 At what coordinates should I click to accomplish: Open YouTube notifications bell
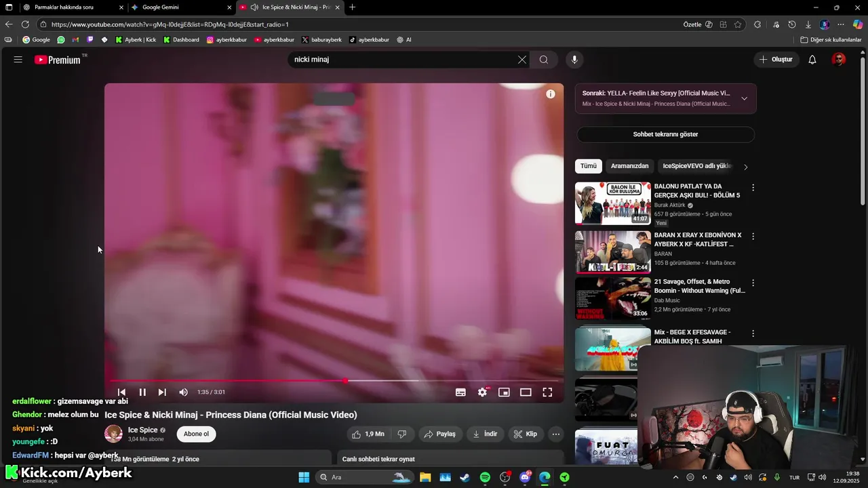point(812,60)
